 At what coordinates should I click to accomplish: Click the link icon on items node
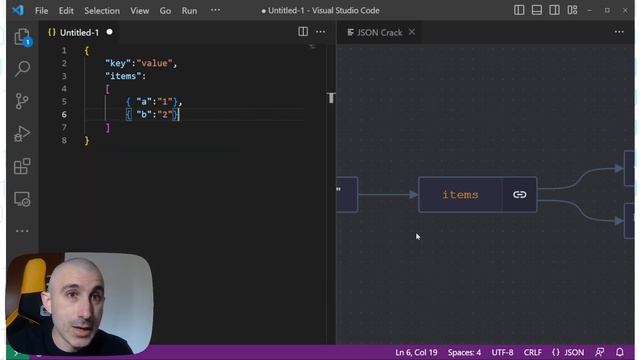pos(519,195)
